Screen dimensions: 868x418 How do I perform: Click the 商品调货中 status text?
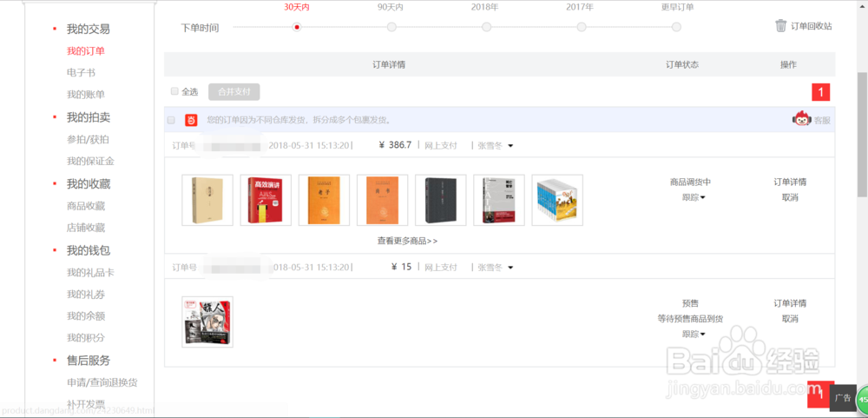(x=690, y=182)
